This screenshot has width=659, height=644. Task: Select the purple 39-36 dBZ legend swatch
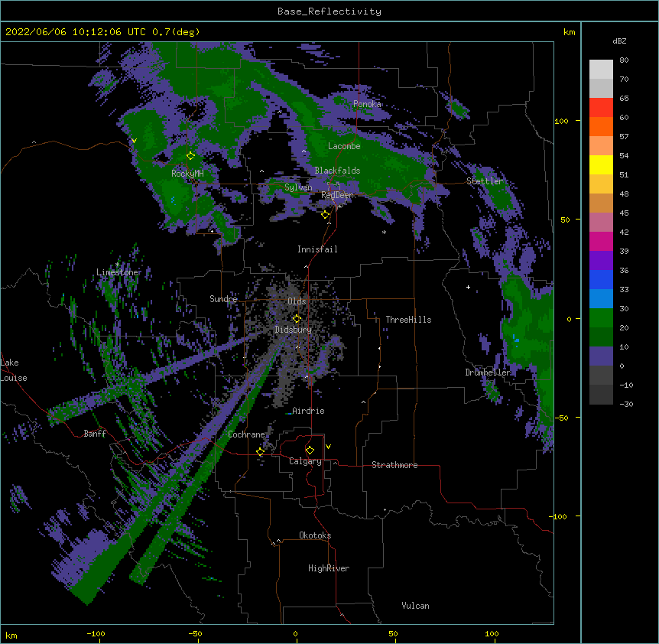point(601,260)
